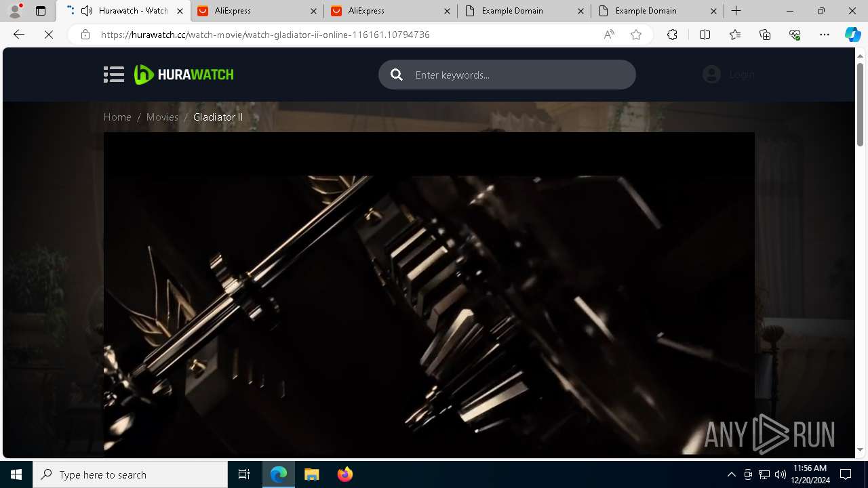The image size is (868, 488).
Task: Open the Extensions puzzle icon
Action: coord(672,35)
